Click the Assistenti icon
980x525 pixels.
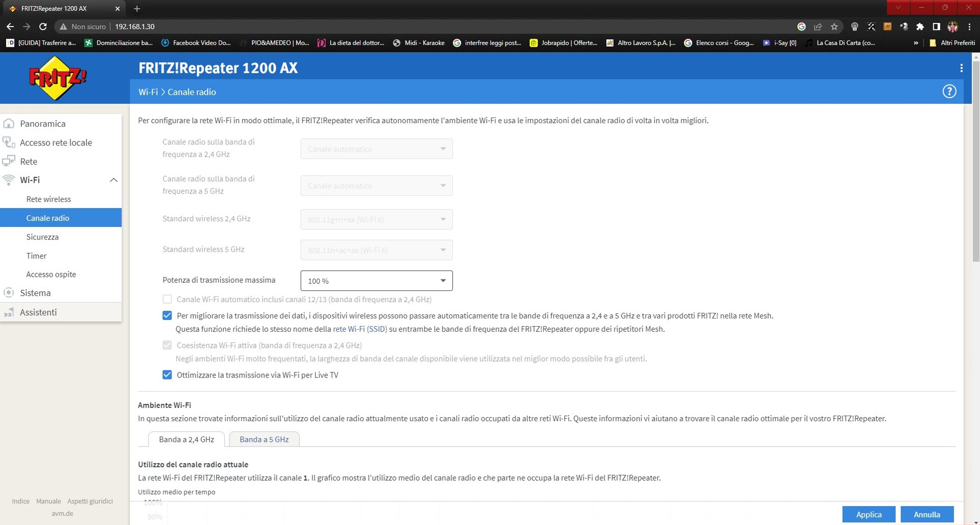click(9, 312)
